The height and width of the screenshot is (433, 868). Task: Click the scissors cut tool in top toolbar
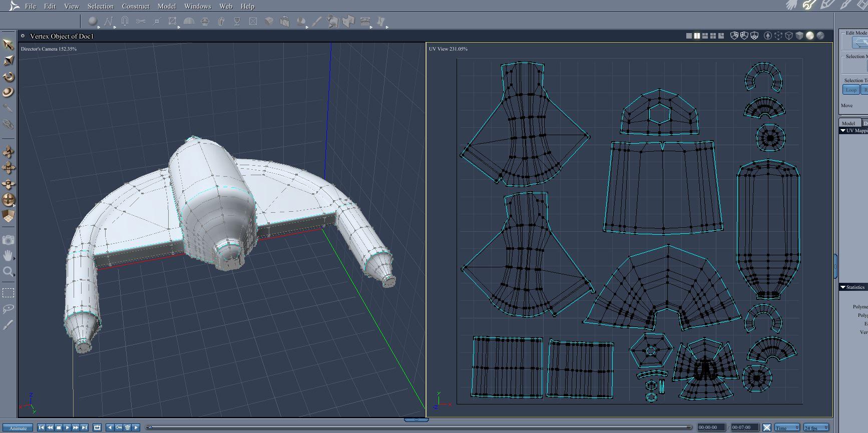pos(141,21)
